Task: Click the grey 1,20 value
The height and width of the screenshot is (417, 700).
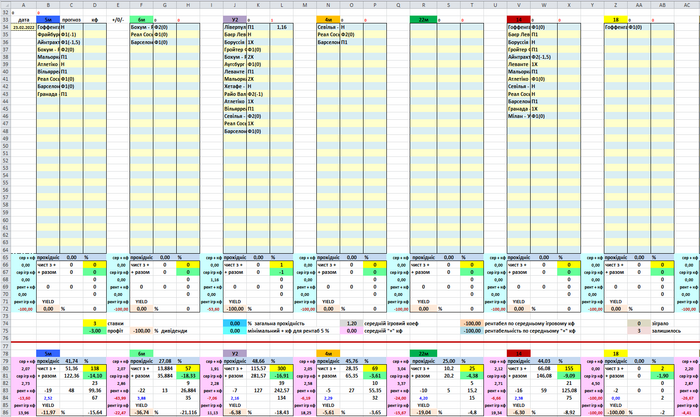Action: pyautogui.click(x=351, y=323)
